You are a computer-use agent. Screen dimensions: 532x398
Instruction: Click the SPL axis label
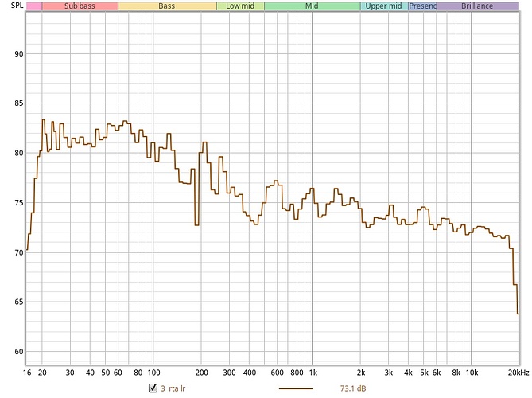[x=10, y=6]
